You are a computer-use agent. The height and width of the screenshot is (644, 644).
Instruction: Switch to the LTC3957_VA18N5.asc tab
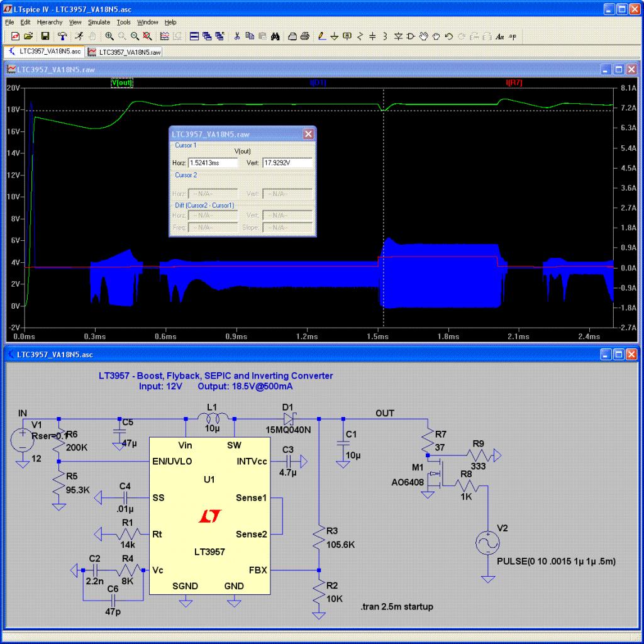click(x=45, y=52)
